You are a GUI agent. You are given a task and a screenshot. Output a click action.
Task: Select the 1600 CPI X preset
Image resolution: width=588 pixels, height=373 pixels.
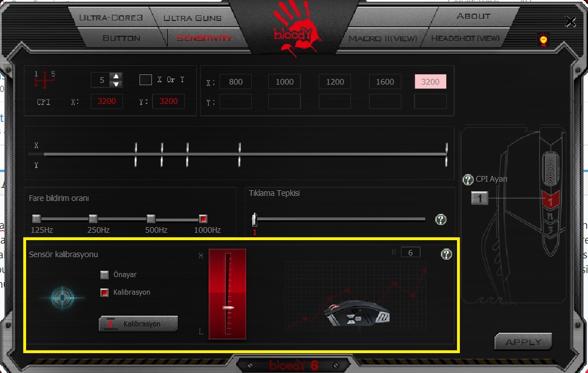[x=385, y=82]
